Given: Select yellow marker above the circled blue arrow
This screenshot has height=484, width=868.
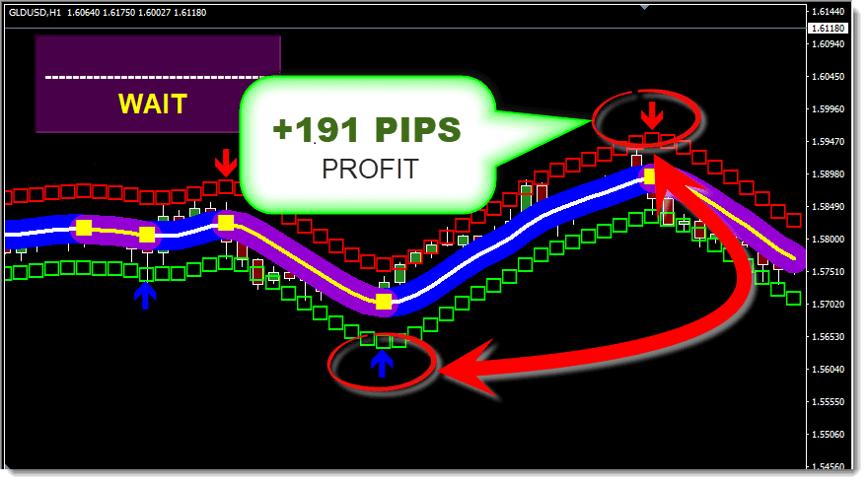Looking at the screenshot, I should pos(384,302).
